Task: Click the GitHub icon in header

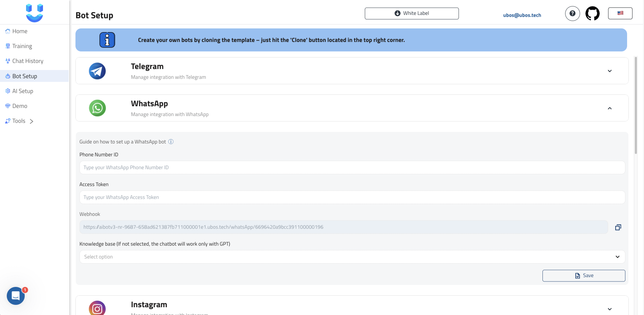Action: pyautogui.click(x=592, y=13)
